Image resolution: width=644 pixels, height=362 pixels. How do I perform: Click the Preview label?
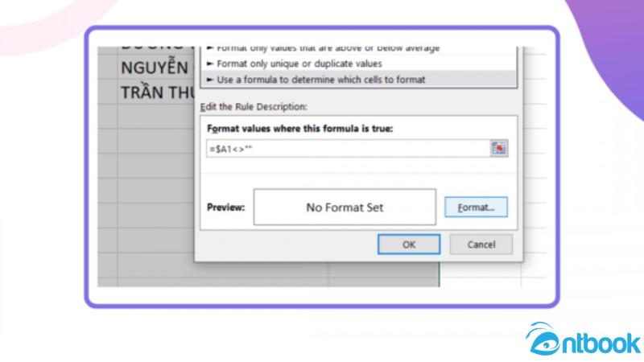[225, 208]
